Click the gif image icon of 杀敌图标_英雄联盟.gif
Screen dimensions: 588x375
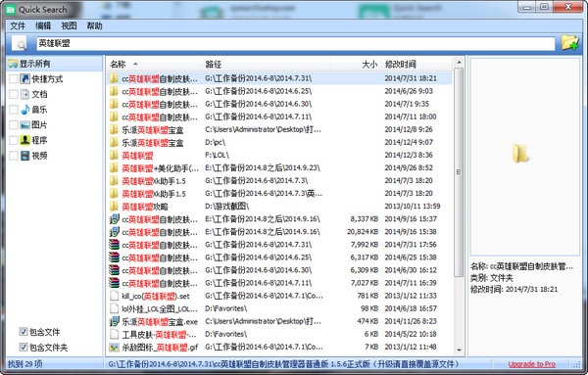(114, 348)
